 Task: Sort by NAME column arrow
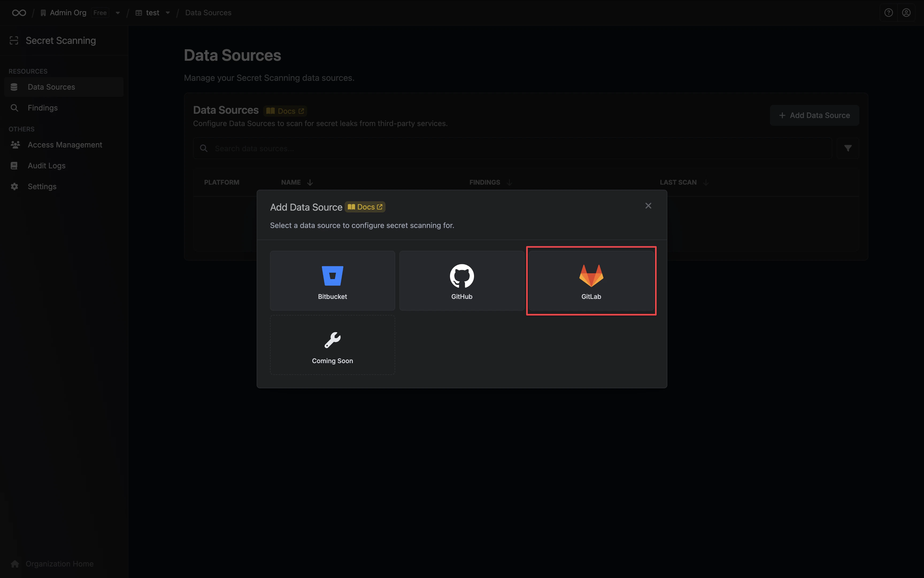coord(310,182)
